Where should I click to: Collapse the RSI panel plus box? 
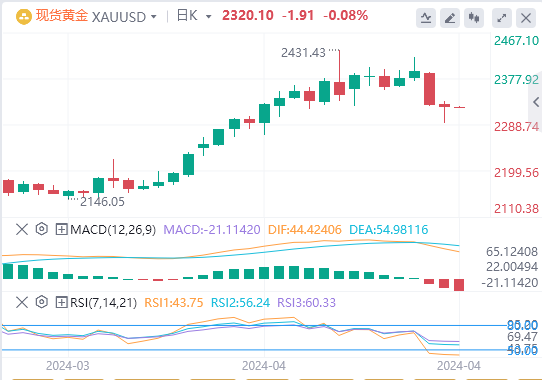tap(61, 303)
